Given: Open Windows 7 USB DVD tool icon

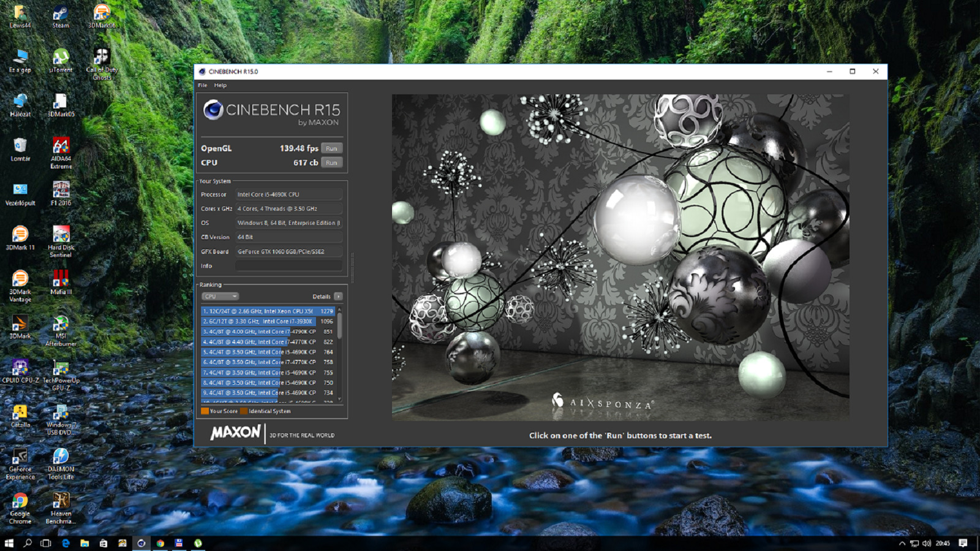Looking at the screenshot, I should click(x=61, y=420).
